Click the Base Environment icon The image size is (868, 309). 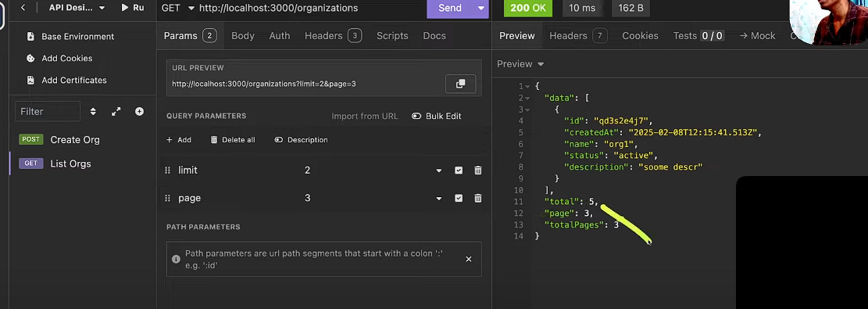coord(30,37)
